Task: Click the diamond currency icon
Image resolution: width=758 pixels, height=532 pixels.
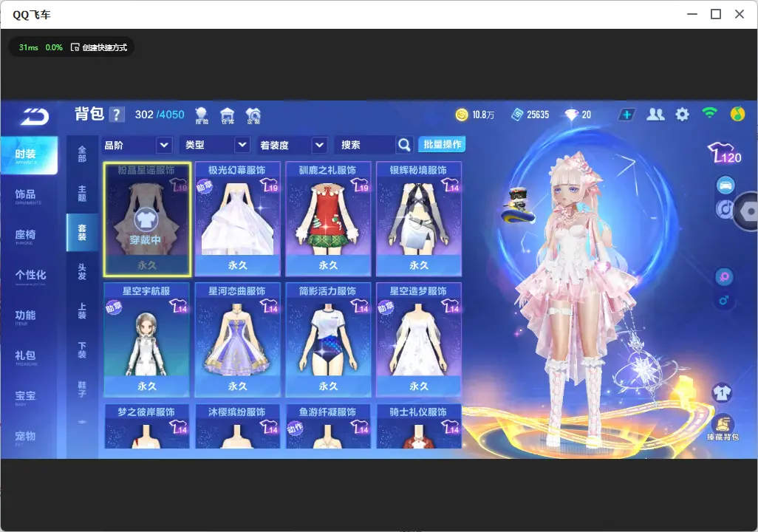Action: (x=571, y=115)
